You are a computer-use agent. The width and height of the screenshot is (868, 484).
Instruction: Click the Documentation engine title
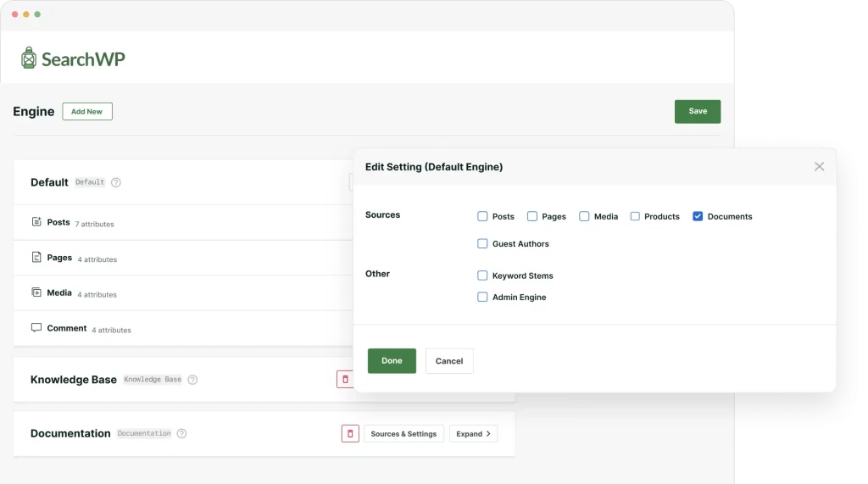point(70,433)
